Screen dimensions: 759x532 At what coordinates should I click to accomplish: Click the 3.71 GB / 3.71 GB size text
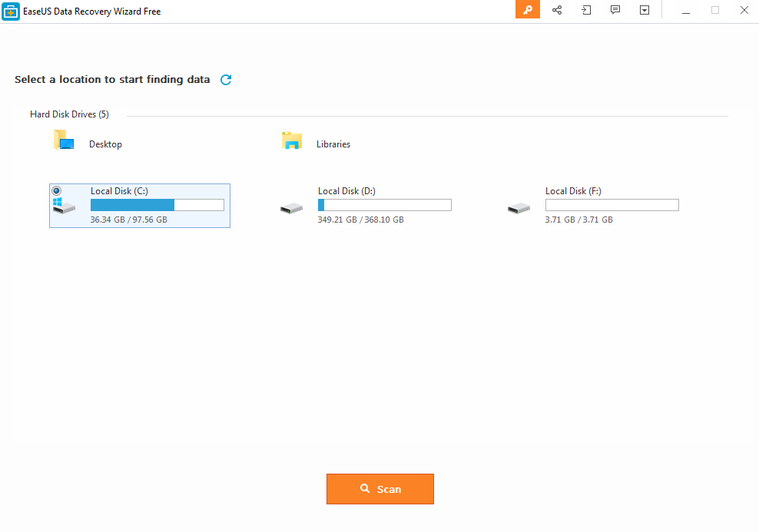[x=579, y=220]
